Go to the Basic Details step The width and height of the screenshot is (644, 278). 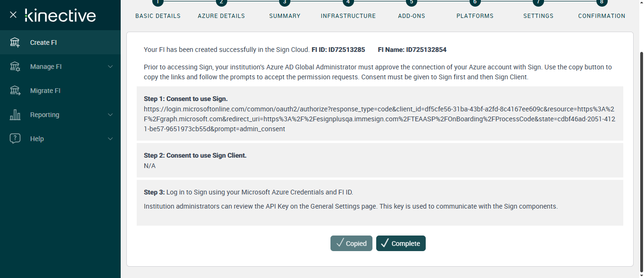coord(158,16)
